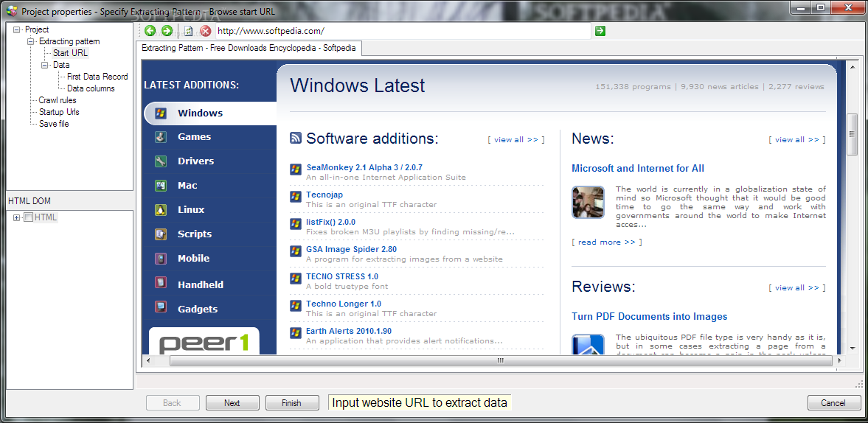Click the Linux penguin icon
This screenshot has width=868, height=423.
(x=161, y=209)
